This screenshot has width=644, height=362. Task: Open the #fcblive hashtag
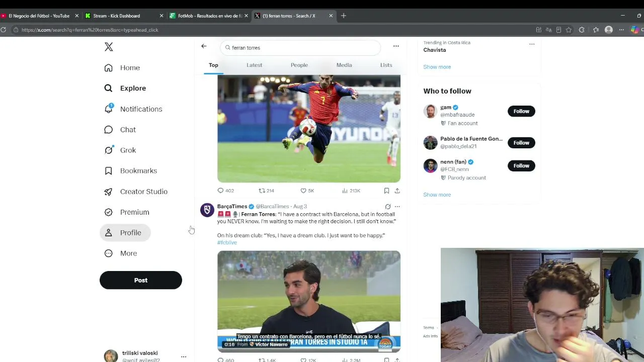[227, 243]
